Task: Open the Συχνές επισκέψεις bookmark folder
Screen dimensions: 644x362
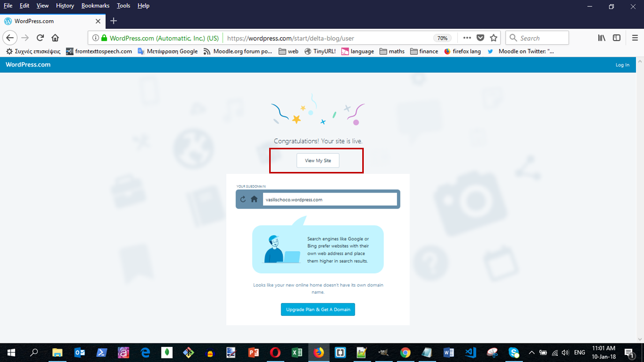Action: click(x=33, y=51)
